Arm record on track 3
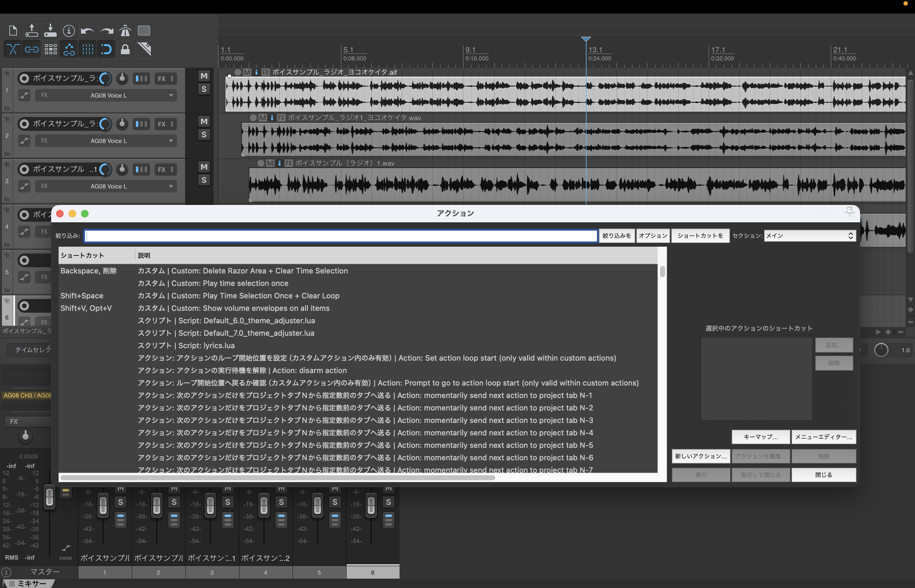Image resolution: width=915 pixels, height=588 pixels. [24, 169]
